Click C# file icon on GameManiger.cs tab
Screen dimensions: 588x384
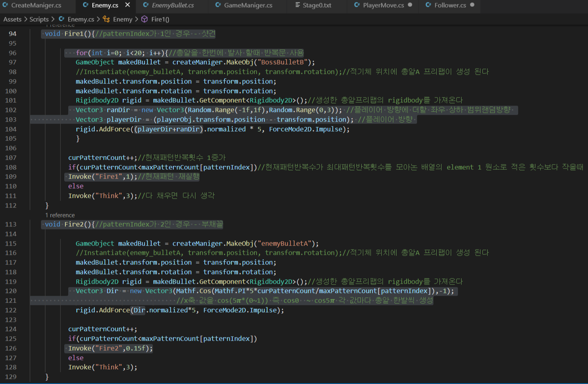pos(218,5)
